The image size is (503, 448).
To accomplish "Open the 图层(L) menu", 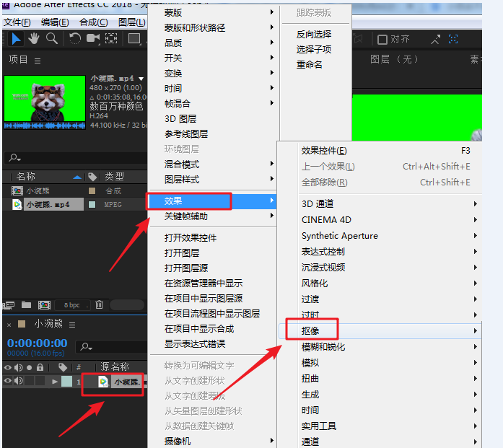I will pyautogui.click(x=132, y=22).
